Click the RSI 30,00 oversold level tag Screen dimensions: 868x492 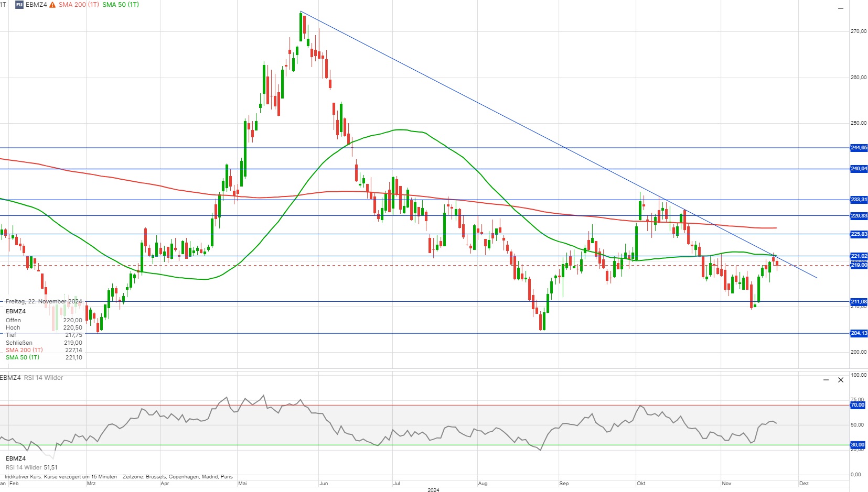coord(858,445)
